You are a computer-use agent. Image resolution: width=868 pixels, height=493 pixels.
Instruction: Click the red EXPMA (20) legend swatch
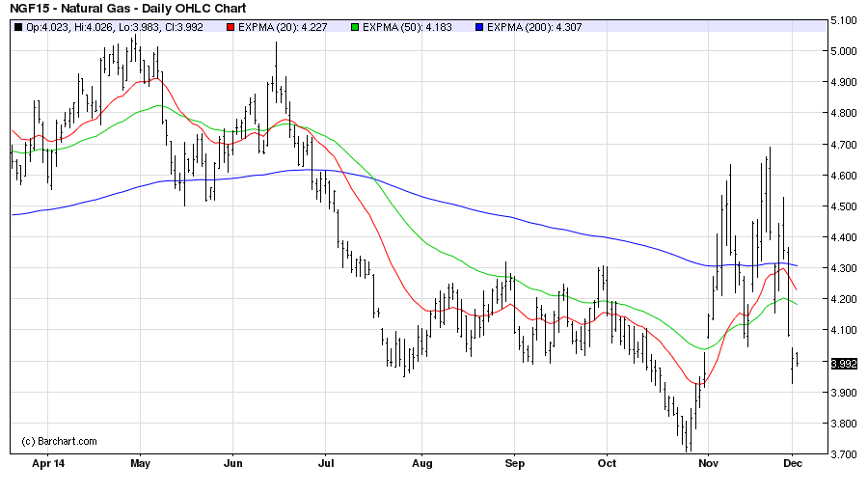pyautogui.click(x=230, y=26)
